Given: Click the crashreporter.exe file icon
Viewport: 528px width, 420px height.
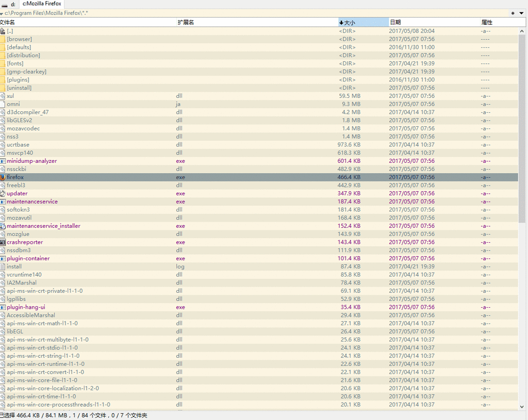Looking at the screenshot, I should pos(3,242).
